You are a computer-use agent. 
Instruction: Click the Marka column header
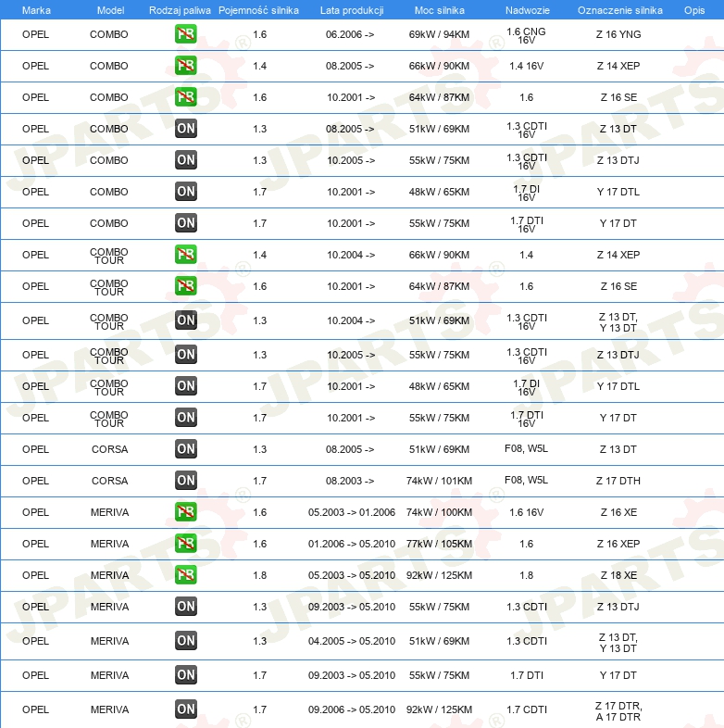pos(36,10)
